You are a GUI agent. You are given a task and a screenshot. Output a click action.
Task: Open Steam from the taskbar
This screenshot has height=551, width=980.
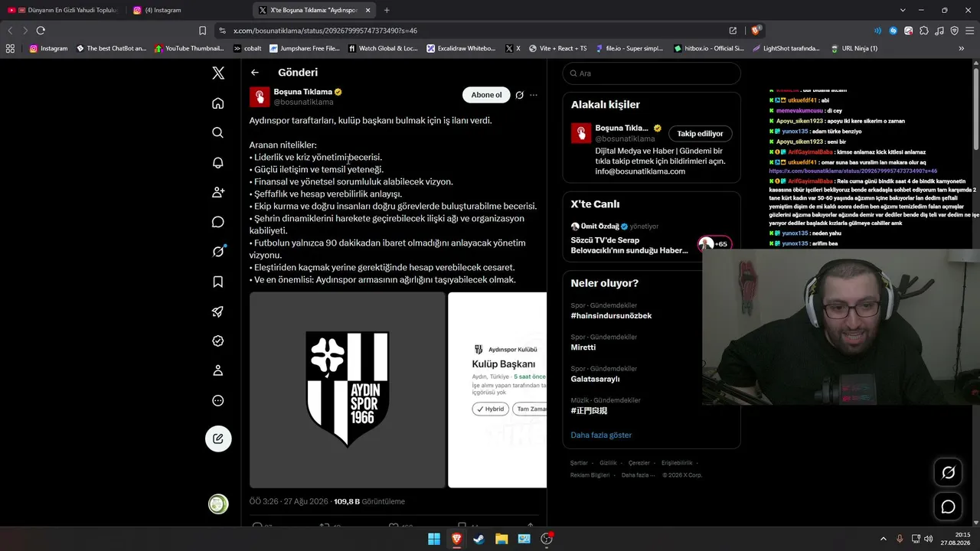tap(479, 539)
